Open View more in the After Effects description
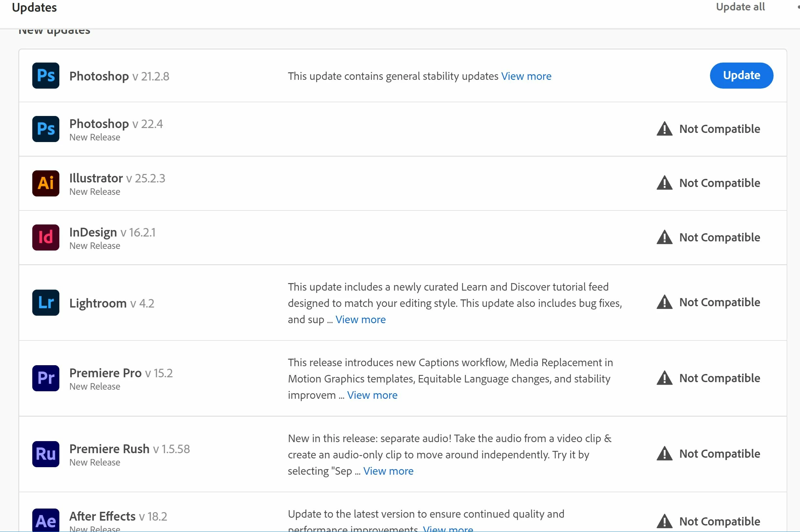 447,528
